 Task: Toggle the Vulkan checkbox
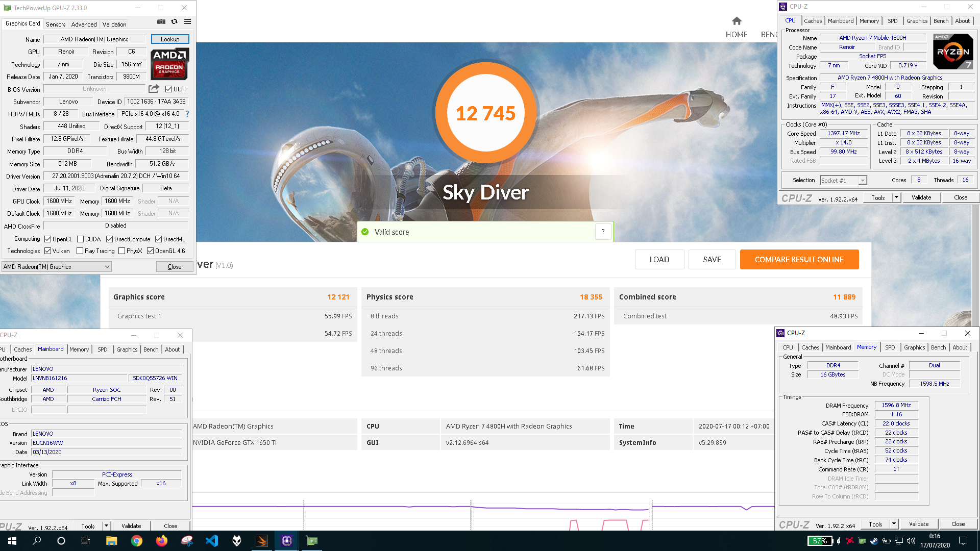tap(47, 251)
